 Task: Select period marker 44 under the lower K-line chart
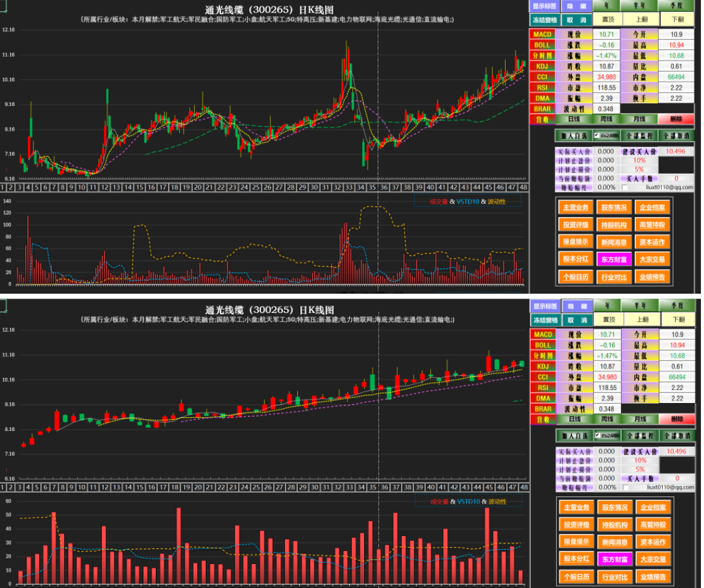[477, 487]
